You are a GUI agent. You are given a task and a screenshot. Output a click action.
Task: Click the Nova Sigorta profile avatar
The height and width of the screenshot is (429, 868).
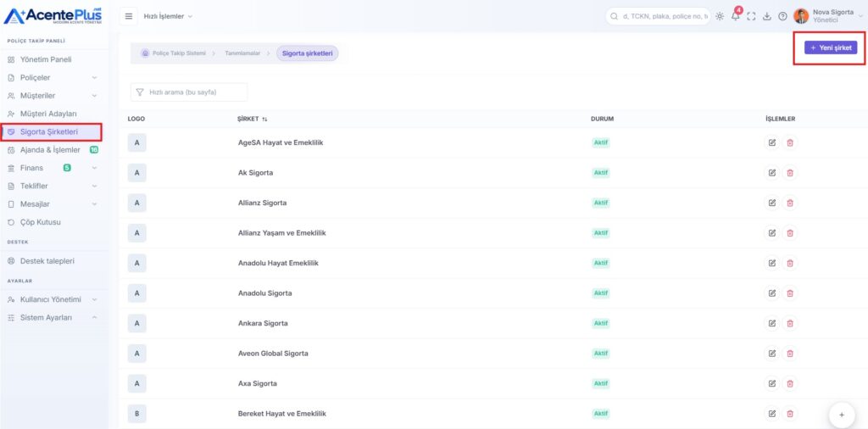point(800,16)
